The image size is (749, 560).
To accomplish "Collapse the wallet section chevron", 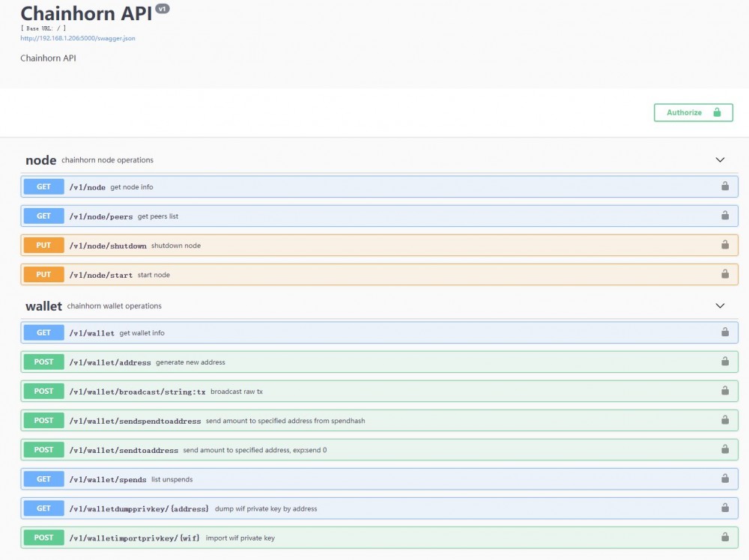I will coord(720,306).
